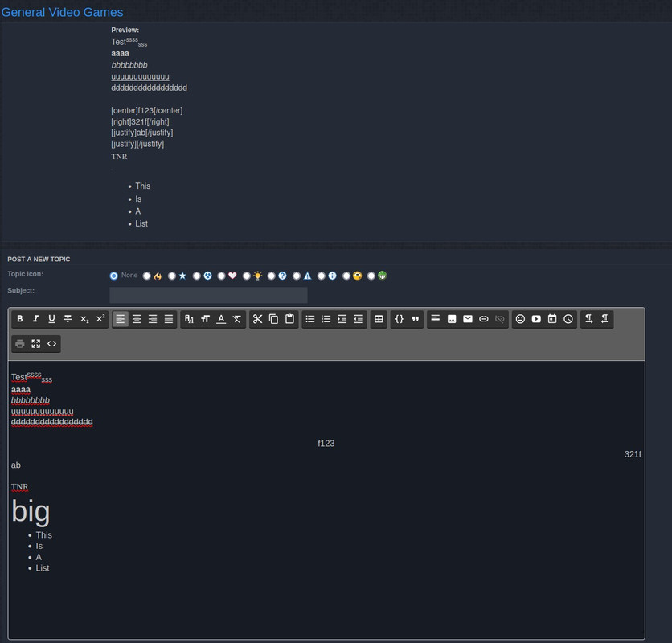Image resolution: width=672 pixels, height=643 pixels.
Task: Click 'f123' centered text in editor
Action: (326, 443)
